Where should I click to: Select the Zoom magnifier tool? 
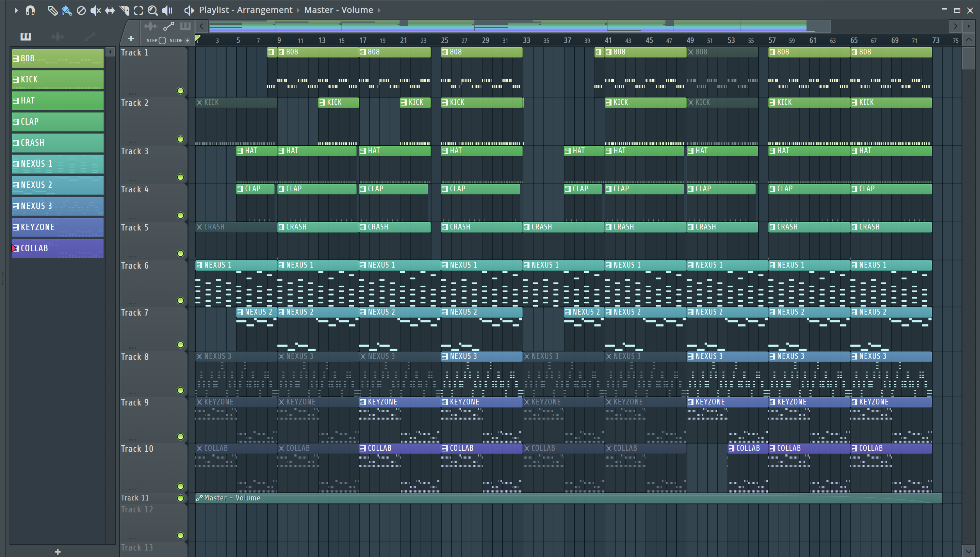pyautogui.click(x=152, y=10)
